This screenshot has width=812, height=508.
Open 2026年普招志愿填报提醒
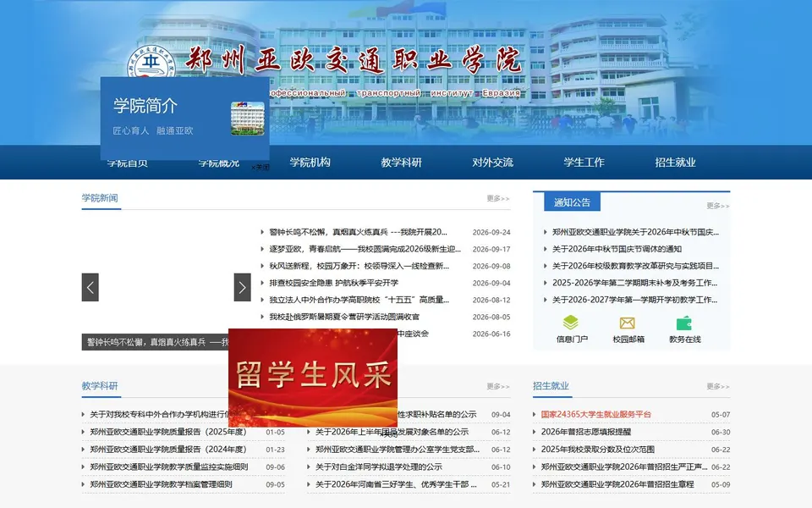click(x=585, y=432)
